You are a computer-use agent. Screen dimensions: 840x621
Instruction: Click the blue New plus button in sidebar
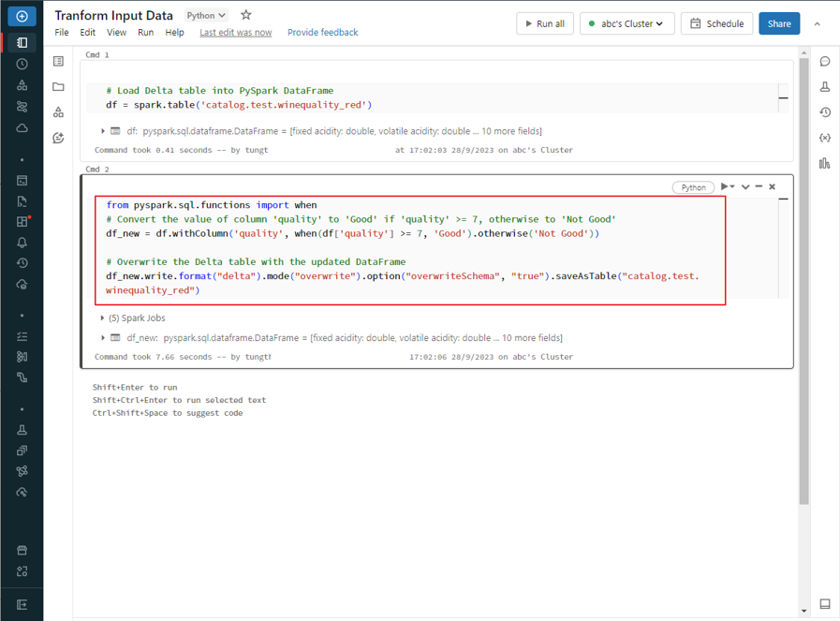[x=22, y=17]
